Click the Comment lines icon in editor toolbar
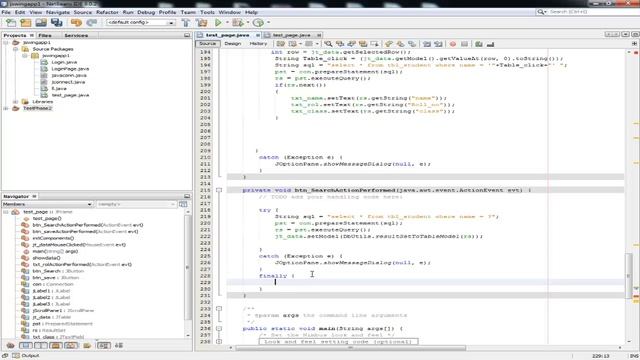Viewport: 640px width, 360px height. (479, 44)
